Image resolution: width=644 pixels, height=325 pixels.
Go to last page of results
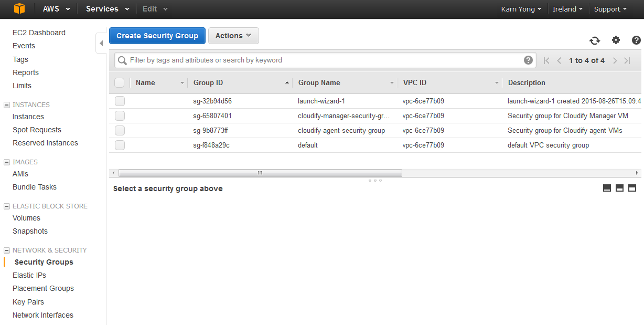click(627, 60)
